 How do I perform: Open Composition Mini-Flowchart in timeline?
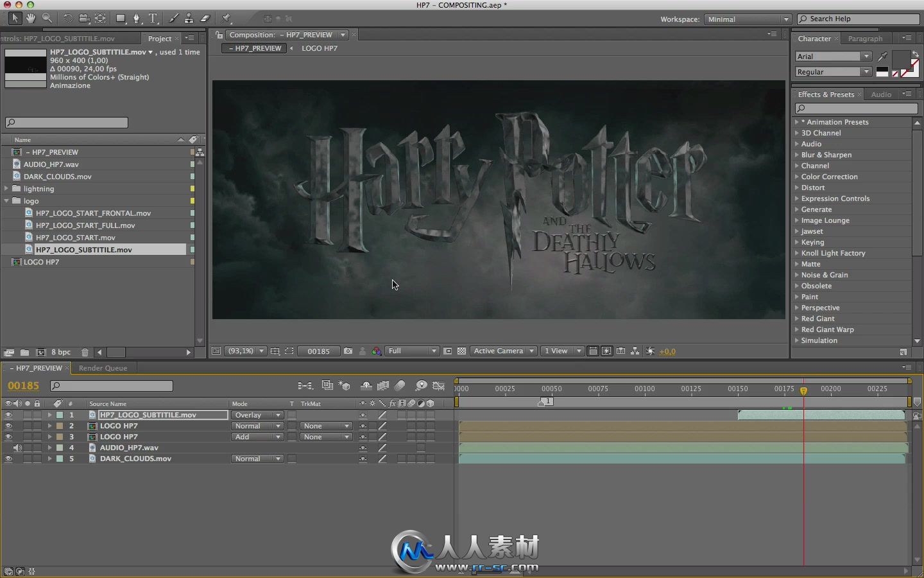point(305,385)
